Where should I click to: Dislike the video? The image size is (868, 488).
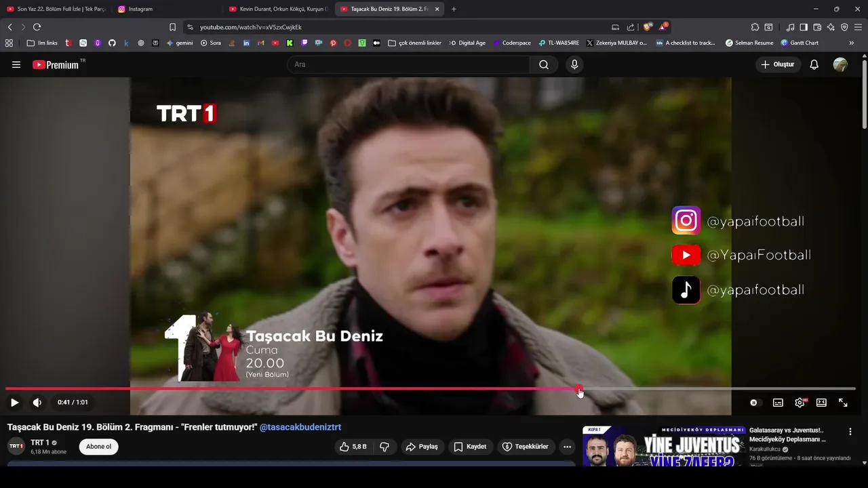tap(384, 447)
